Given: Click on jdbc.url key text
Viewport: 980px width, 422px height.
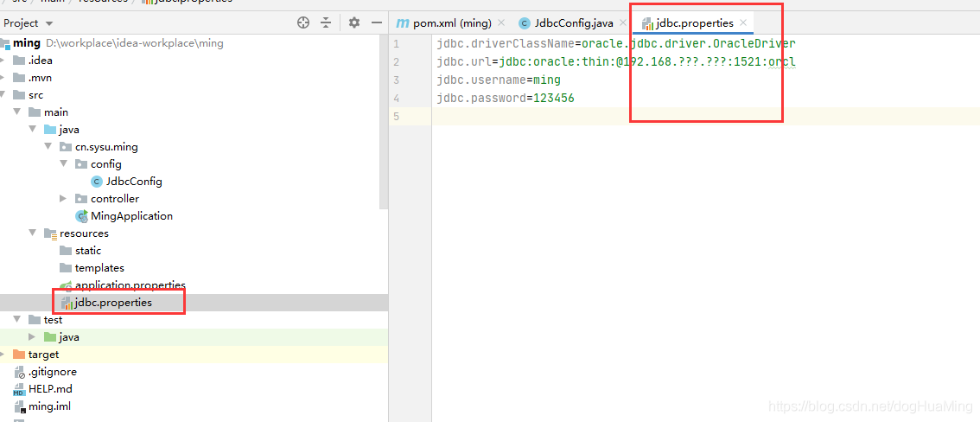Looking at the screenshot, I should tap(464, 62).
